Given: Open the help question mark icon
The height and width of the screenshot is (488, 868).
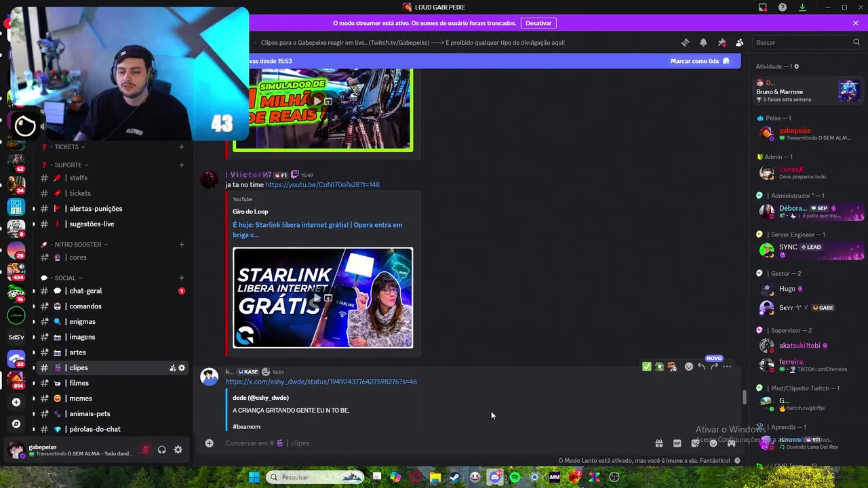Looking at the screenshot, I should (783, 7).
